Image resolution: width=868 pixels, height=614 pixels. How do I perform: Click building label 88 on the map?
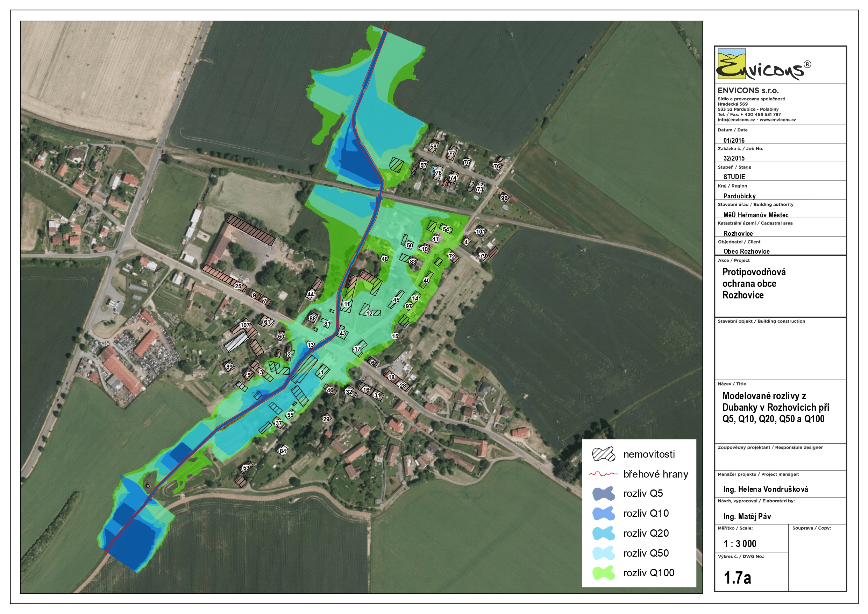coord(312,318)
